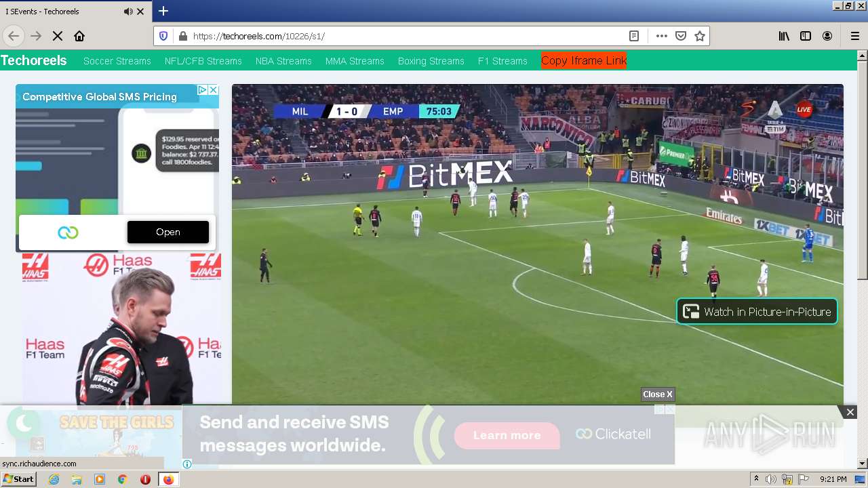Close the SMS Pricing ad
The image size is (868, 488).
pos(213,89)
